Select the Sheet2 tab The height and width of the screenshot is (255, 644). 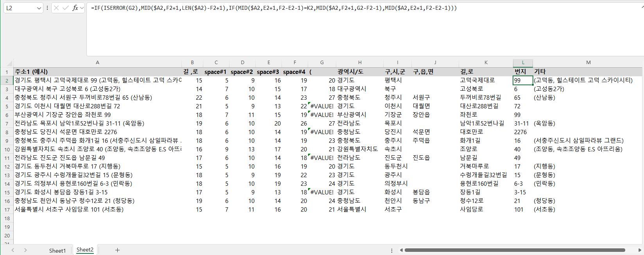coord(85,250)
